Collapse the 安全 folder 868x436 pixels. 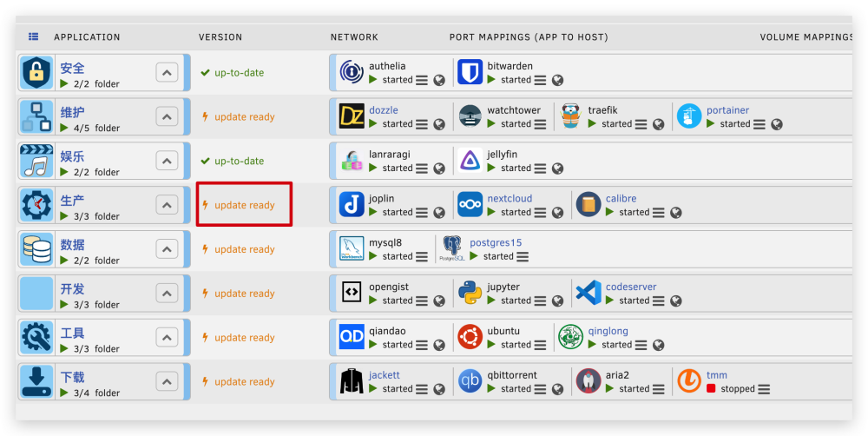167,72
